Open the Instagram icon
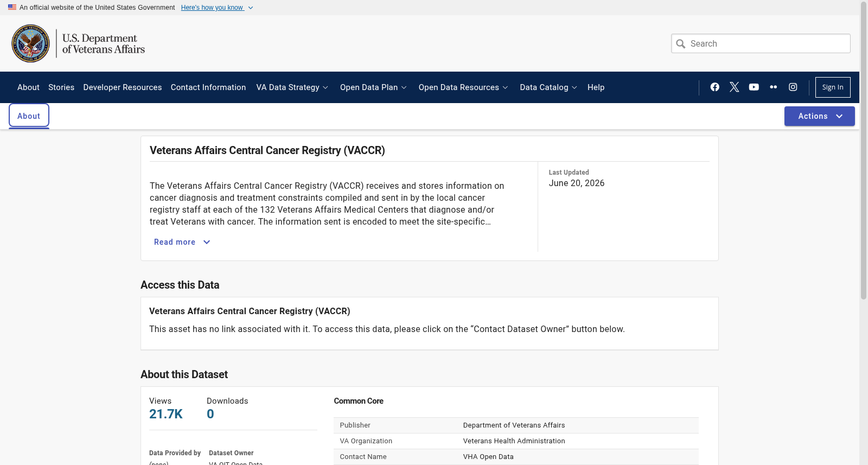The width and height of the screenshot is (868, 465). (x=793, y=87)
